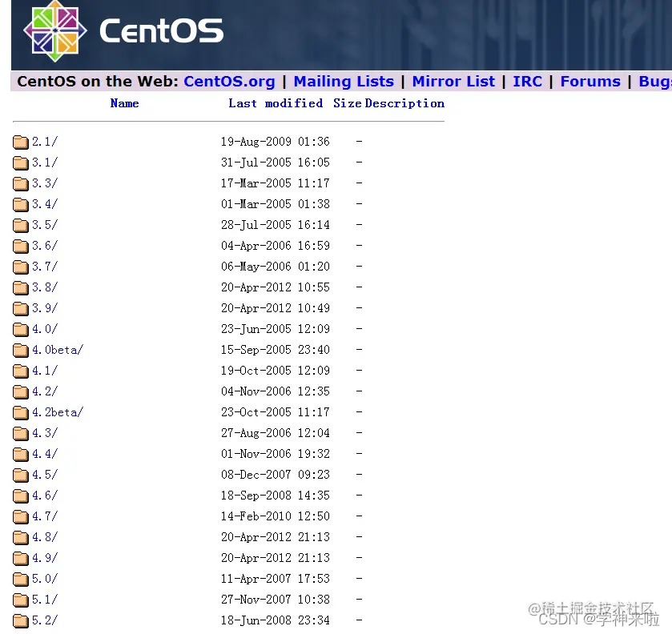This screenshot has height=634, width=672.
Task: Sort listing by Size column
Action: (347, 103)
